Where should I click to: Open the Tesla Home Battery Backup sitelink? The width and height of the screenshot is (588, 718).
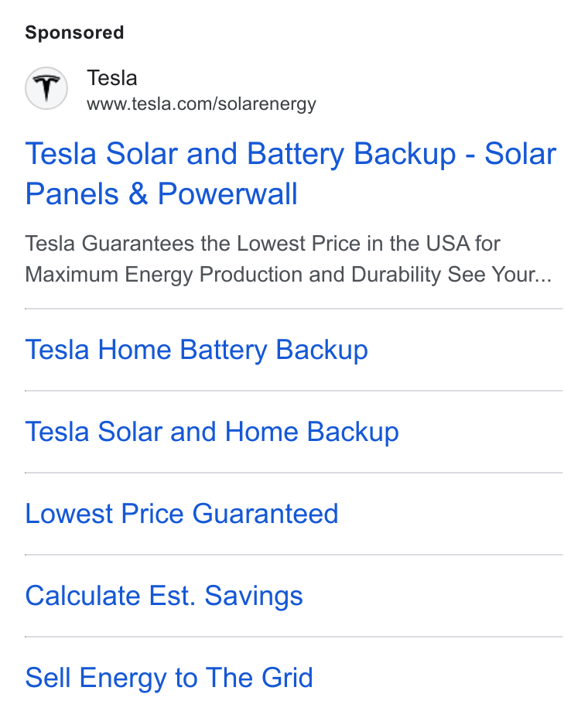pos(197,350)
